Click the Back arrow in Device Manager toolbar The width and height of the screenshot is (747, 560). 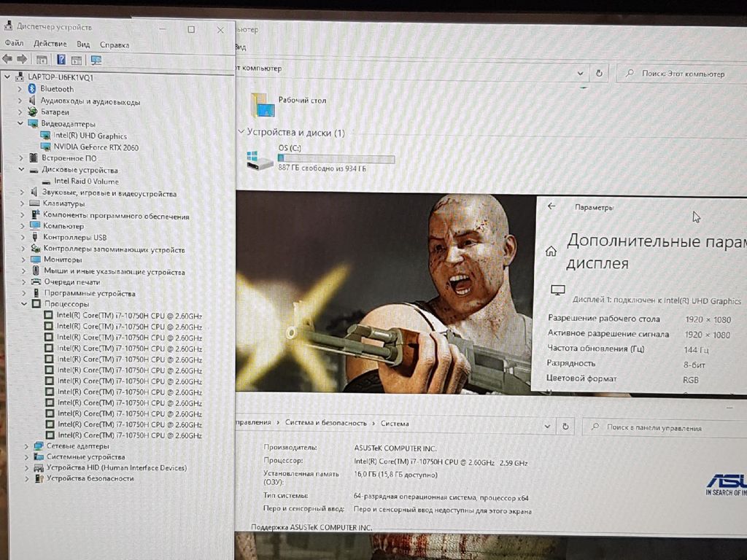pyautogui.click(x=7, y=59)
